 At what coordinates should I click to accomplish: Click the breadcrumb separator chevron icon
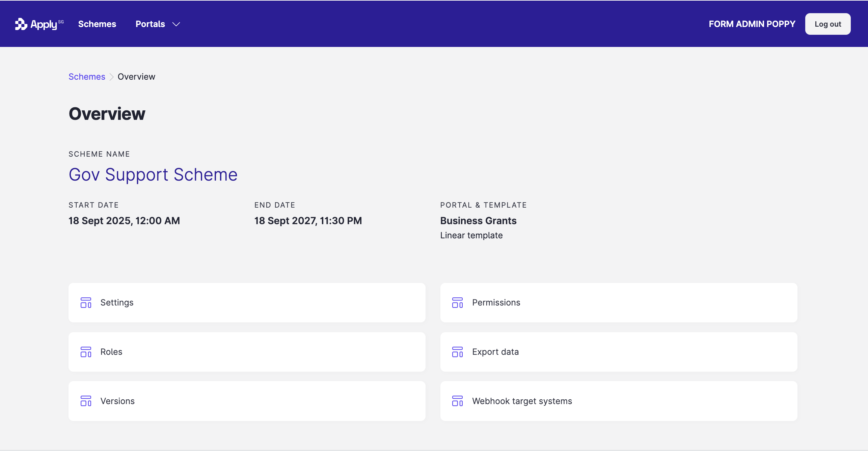(x=111, y=77)
